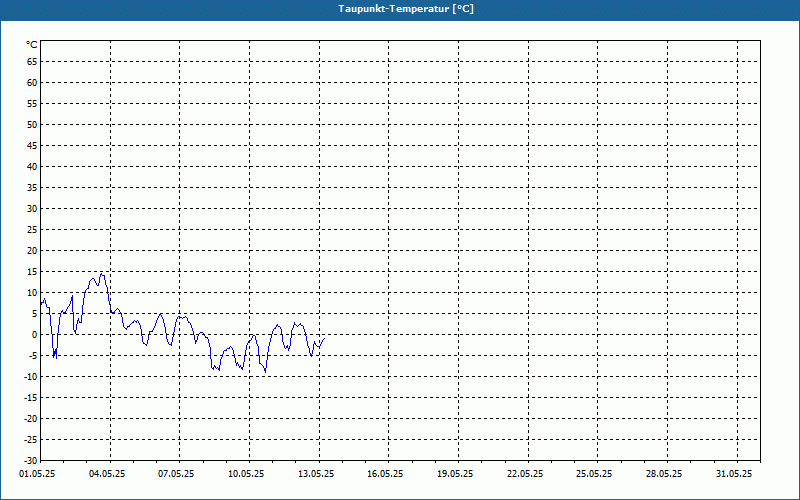This screenshot has width=800, height=500.
Task: Click the date label "22.05.25"
Action: pyautogui.click(x=525, y=474)
